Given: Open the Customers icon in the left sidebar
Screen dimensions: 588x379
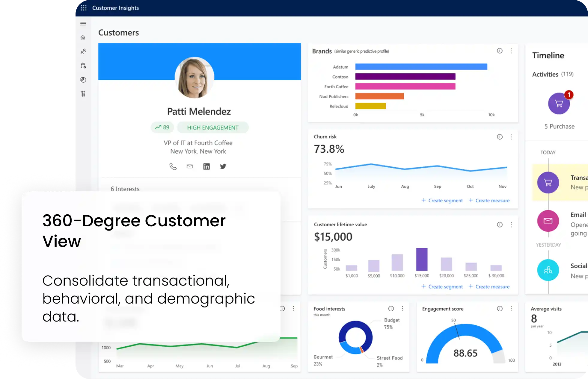Looking at the screenshot, I should [x=83, y=51].
